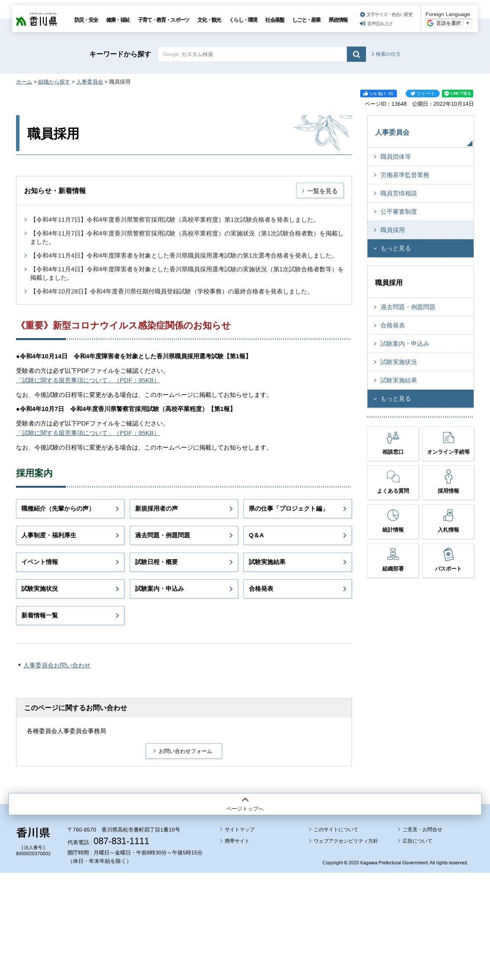Open the 防災・安全 navigation menu
The image size is (490, 980).
coord(86,20)
